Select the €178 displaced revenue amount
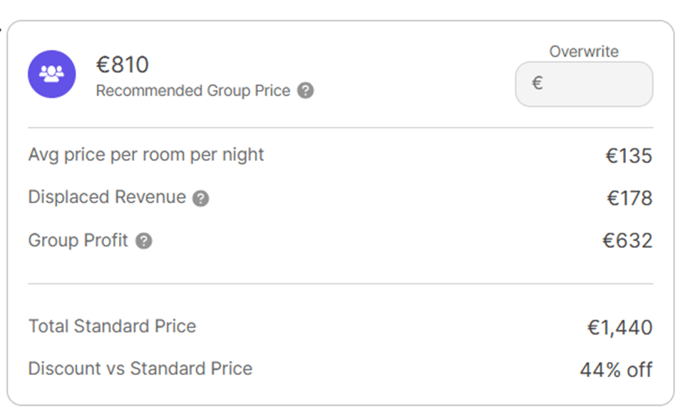Image resolution: width=688 pixels, height=417 pixels. pos(629,198)
